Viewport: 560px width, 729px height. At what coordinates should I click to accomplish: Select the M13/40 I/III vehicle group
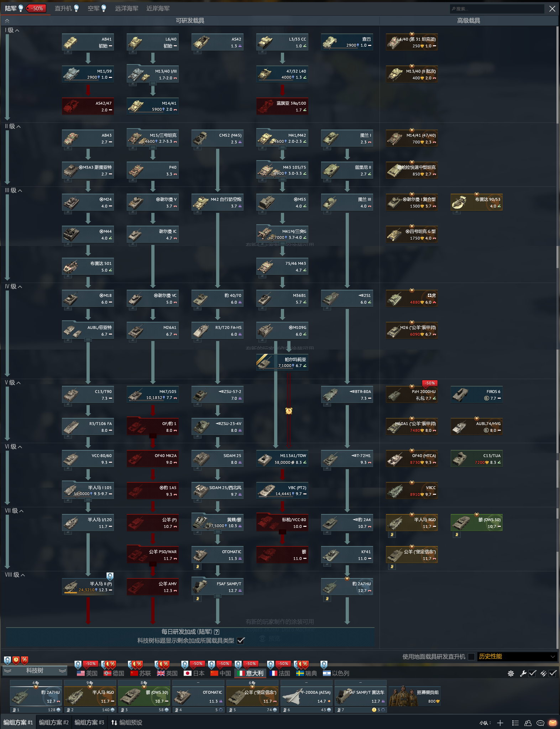click(153, 74)
